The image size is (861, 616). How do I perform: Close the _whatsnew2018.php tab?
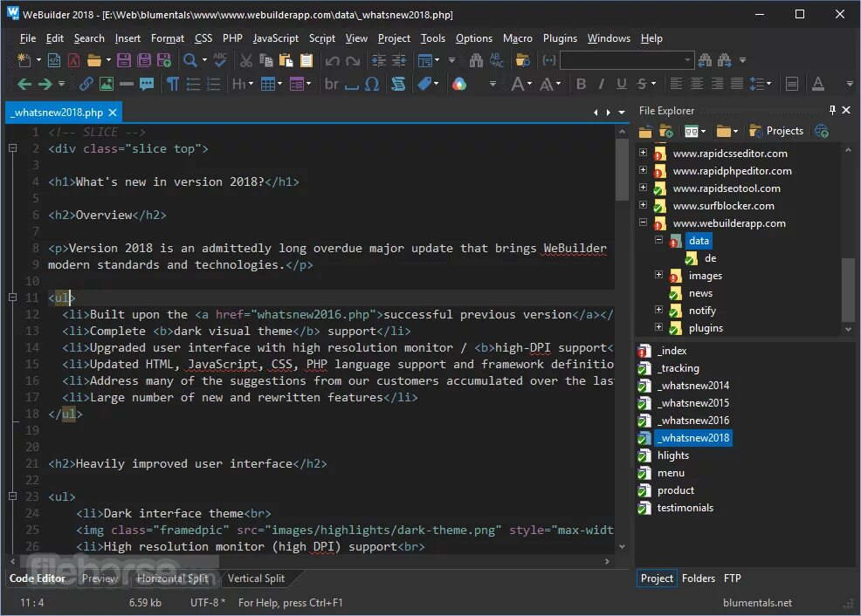pyautogui.click(x=113, y=113)
